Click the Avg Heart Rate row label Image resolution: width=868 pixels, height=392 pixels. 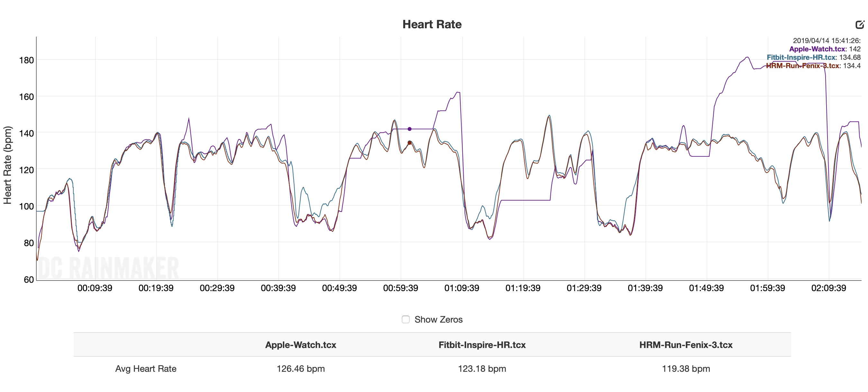coord(146,369)
